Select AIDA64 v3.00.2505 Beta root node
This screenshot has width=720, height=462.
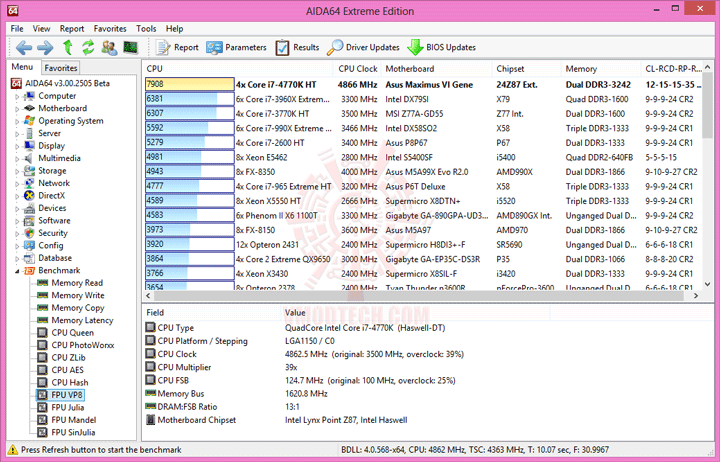coord(67,83)
